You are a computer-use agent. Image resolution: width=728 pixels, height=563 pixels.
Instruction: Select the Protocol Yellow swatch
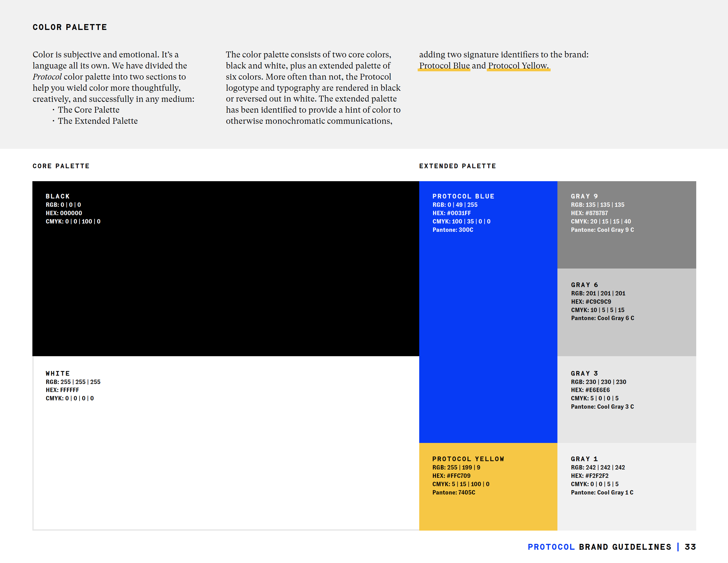(488, 487)
